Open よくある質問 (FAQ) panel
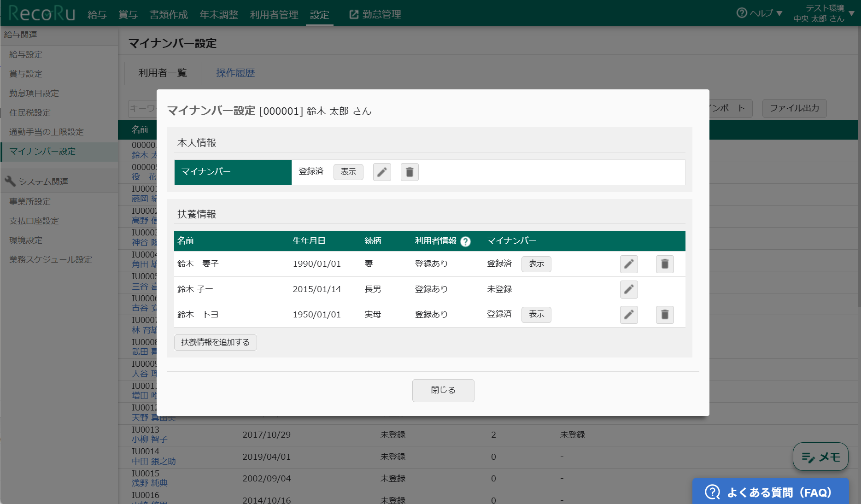Viewport: 861px width, 504px height. [x=771, y=492]
